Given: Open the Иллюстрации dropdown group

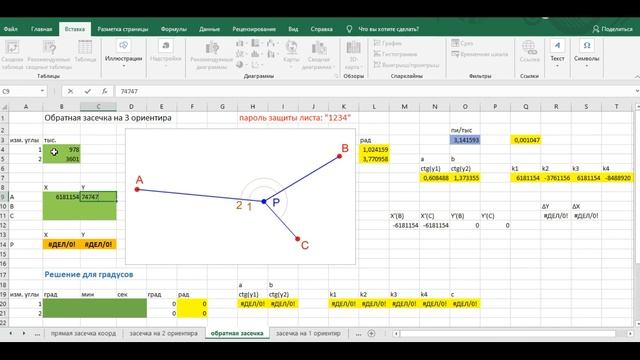Looking at the screenshot, I should [123, 53].
